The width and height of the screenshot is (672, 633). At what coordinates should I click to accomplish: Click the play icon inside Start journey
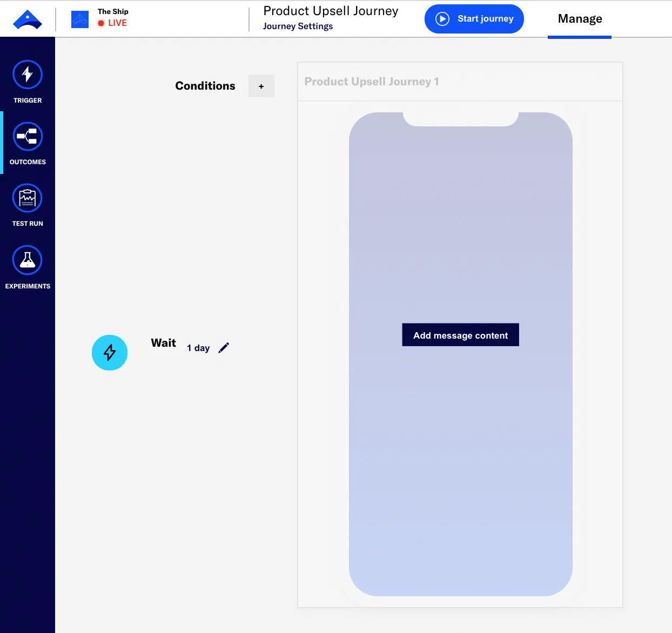click(x=442, y=18)
